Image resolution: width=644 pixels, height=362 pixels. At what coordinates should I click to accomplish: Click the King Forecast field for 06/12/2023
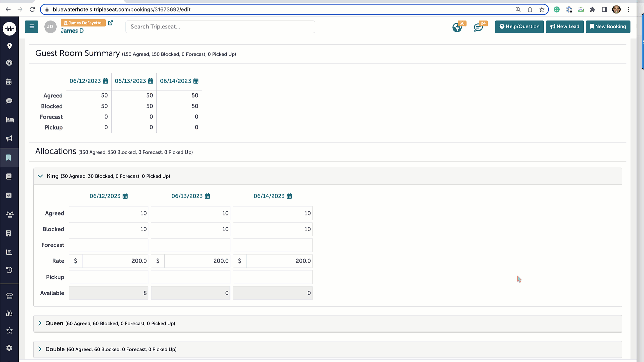(108, 245)
